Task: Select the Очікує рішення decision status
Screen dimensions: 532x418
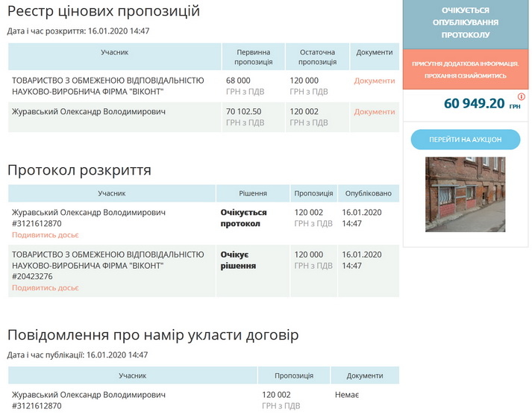Action: tap(238, 260)
